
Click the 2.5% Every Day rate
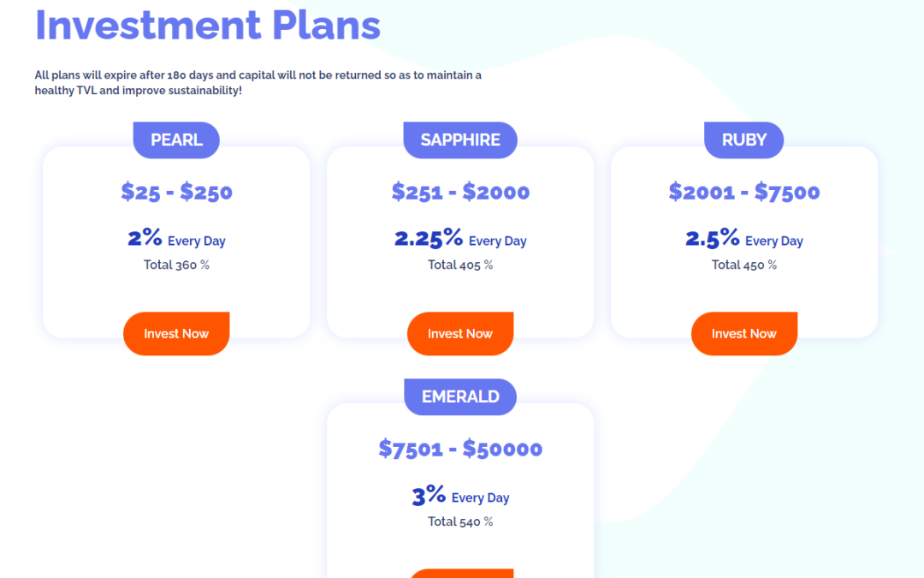[x=744, y=238]
